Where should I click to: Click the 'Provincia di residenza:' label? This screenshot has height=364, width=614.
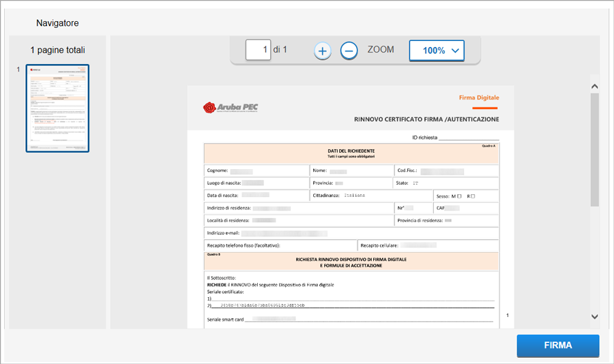[420, 220]
